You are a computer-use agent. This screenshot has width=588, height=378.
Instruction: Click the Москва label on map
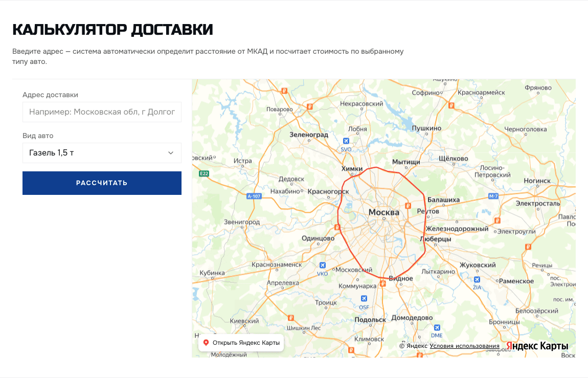click(x=383, y=212)
